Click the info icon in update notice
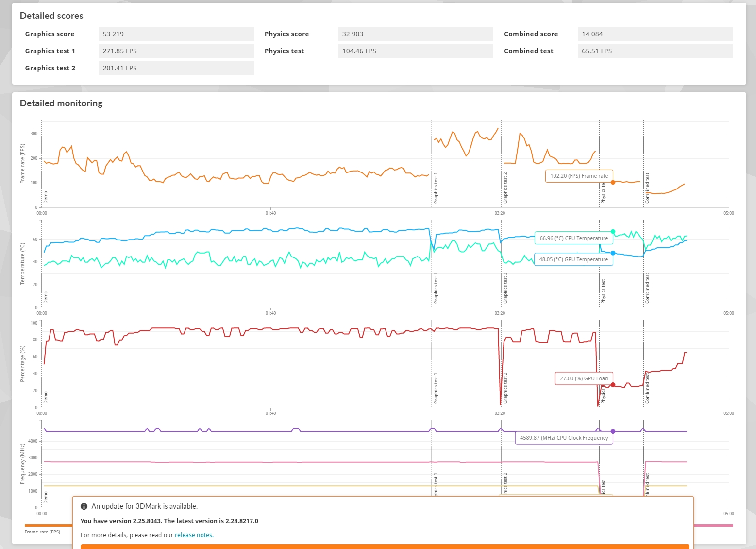This screenshot has height=549, width=756. [x=84, y=506]
